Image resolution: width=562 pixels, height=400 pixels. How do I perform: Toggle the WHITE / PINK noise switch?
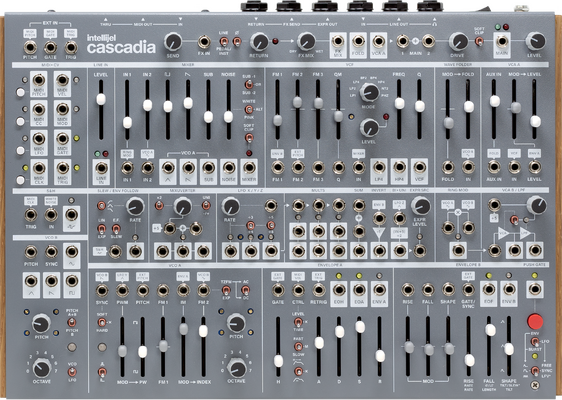point(248,109)
